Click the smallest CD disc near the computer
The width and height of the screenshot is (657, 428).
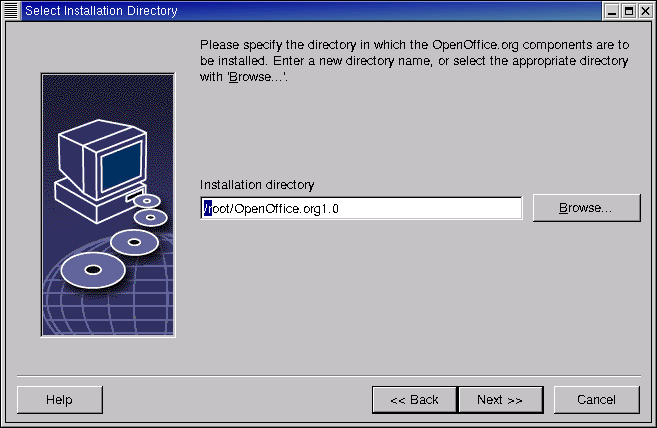[146, 202]
